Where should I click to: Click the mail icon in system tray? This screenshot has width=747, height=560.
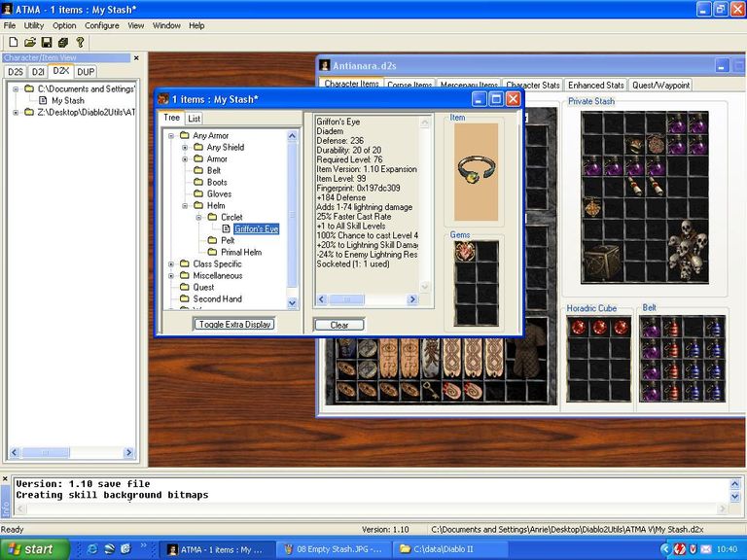coord(705,549)
